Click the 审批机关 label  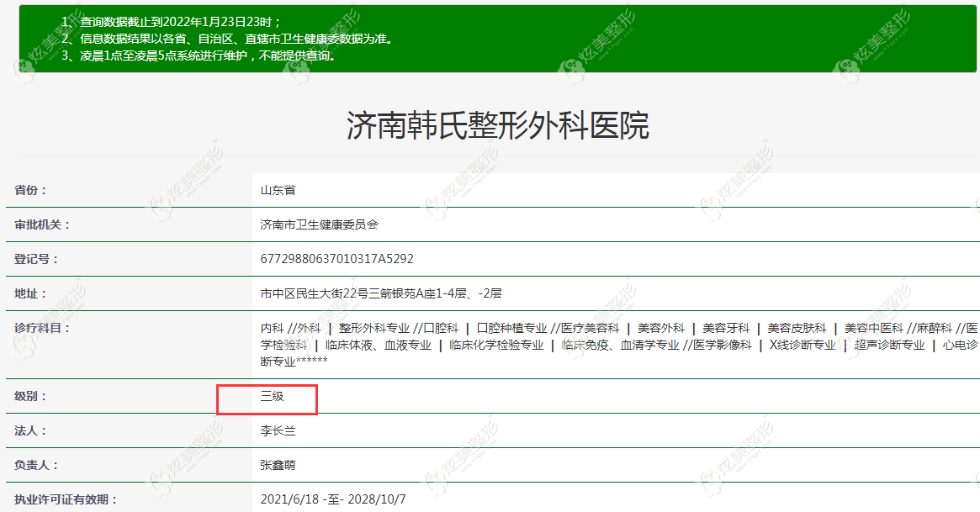pos(43,224)
